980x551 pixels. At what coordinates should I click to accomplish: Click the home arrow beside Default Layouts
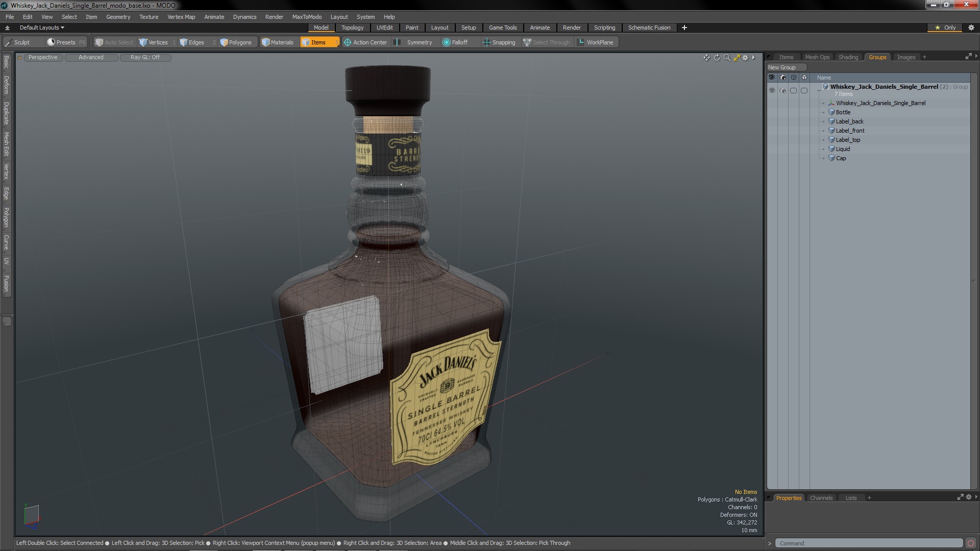pyautogui.click(x=7, y=28)
